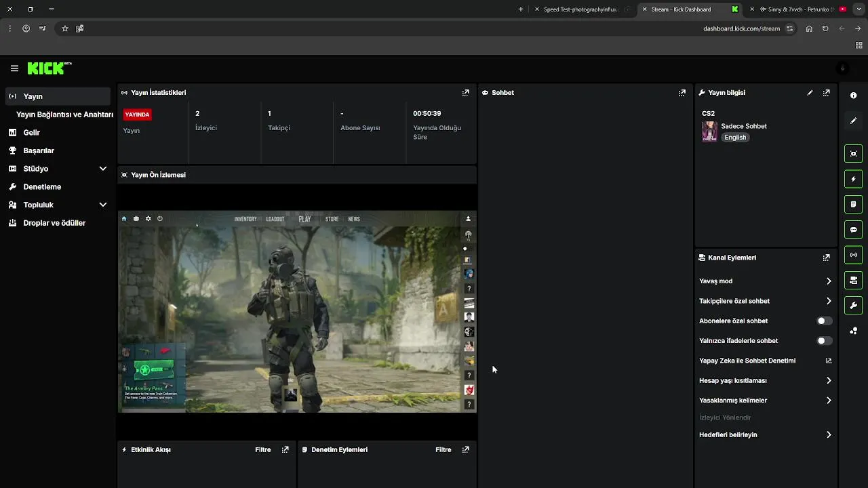Open the browser grid icon below address bar
The height and width of the screenshot is (488, 868).
pyautogui.click(x=859, y=45)
